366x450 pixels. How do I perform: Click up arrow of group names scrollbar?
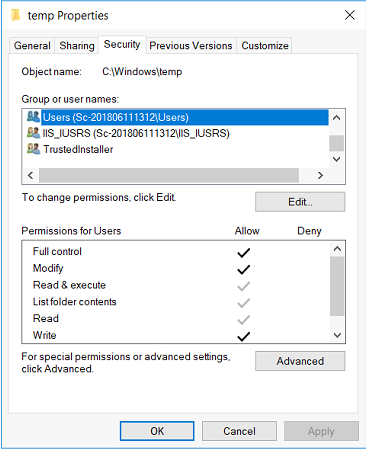pos(337,118)
